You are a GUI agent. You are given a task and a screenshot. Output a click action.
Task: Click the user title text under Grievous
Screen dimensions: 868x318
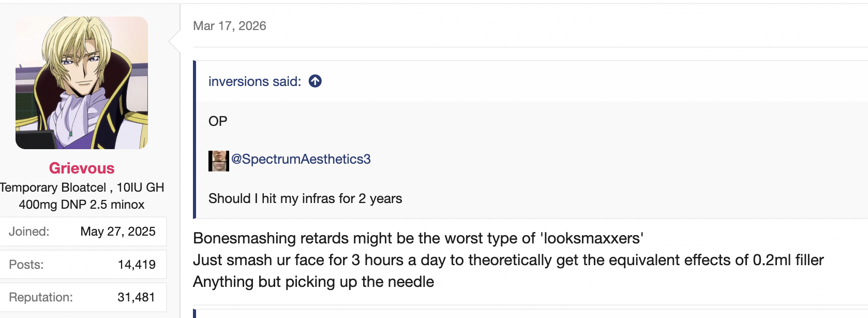[82, 196]
